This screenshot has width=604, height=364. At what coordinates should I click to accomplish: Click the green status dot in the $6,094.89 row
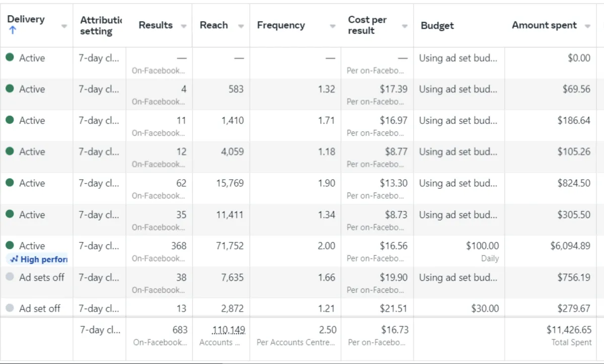10,245
